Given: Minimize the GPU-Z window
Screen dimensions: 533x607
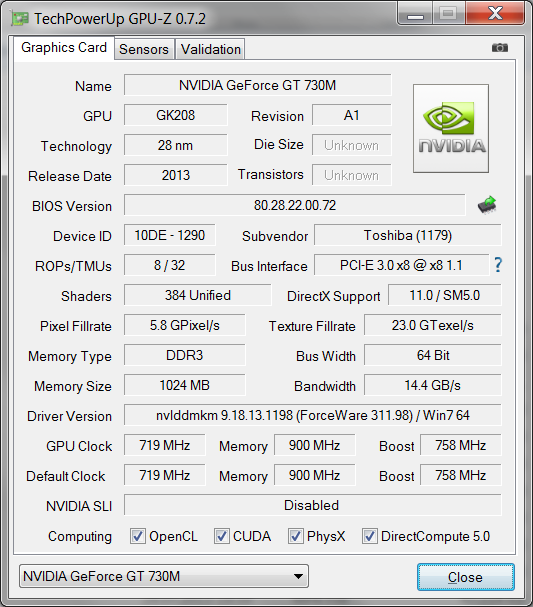Looking at the screenshot, I should click(x=415, y=14).
